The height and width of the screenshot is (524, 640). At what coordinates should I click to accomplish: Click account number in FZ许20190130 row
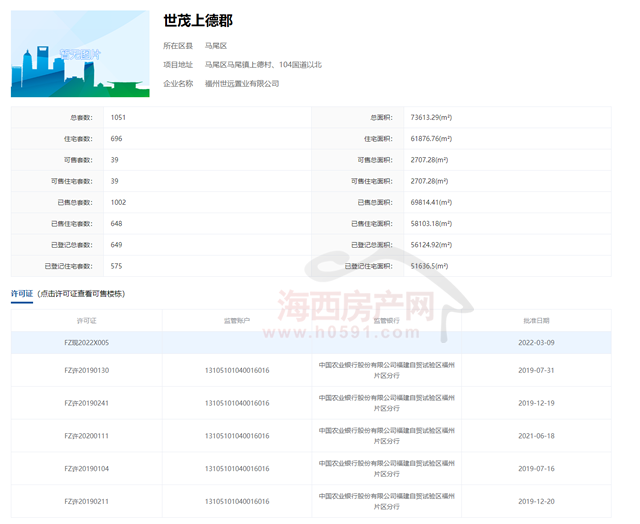(x=237, y=371)
